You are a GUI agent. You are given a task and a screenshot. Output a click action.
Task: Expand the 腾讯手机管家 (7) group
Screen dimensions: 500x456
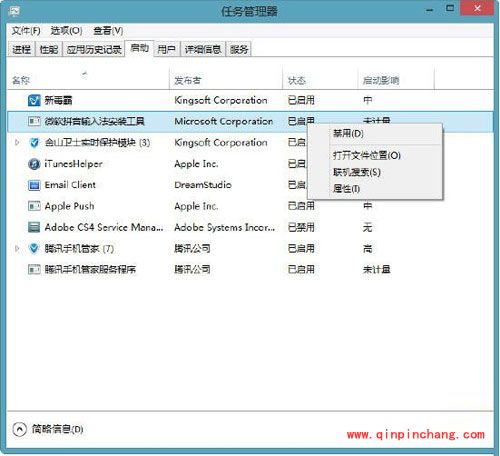click(x=17, y=249)
